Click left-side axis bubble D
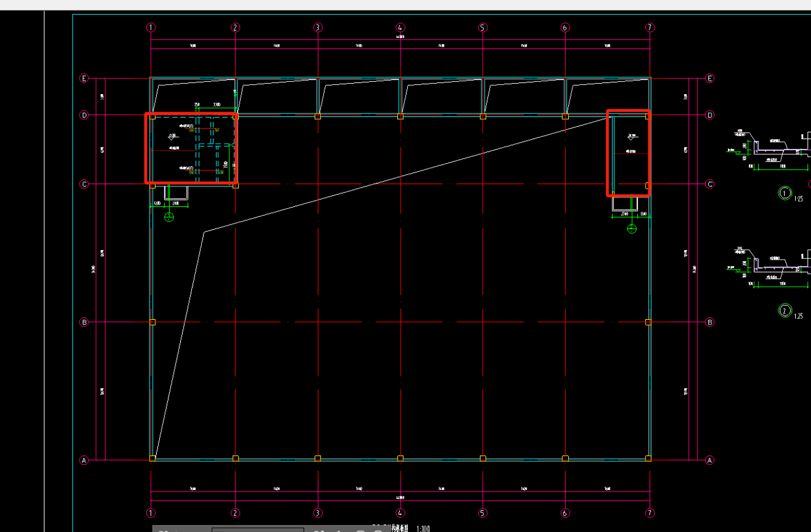Image resolution: width=811 pixels, height=532 pixels. (x=84, y=115)
